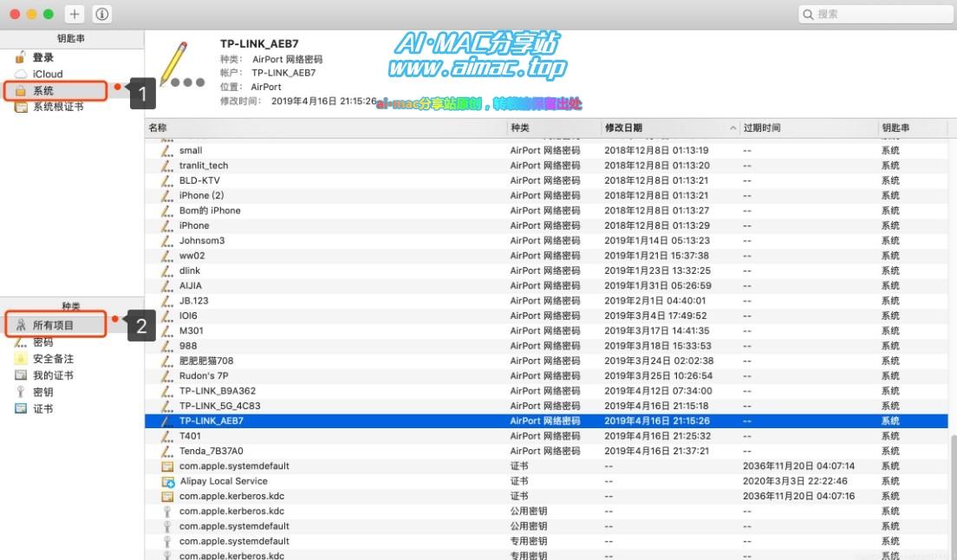957x560 pixels.
Task: Select the 988 row
Action: (x=546, y=346)
